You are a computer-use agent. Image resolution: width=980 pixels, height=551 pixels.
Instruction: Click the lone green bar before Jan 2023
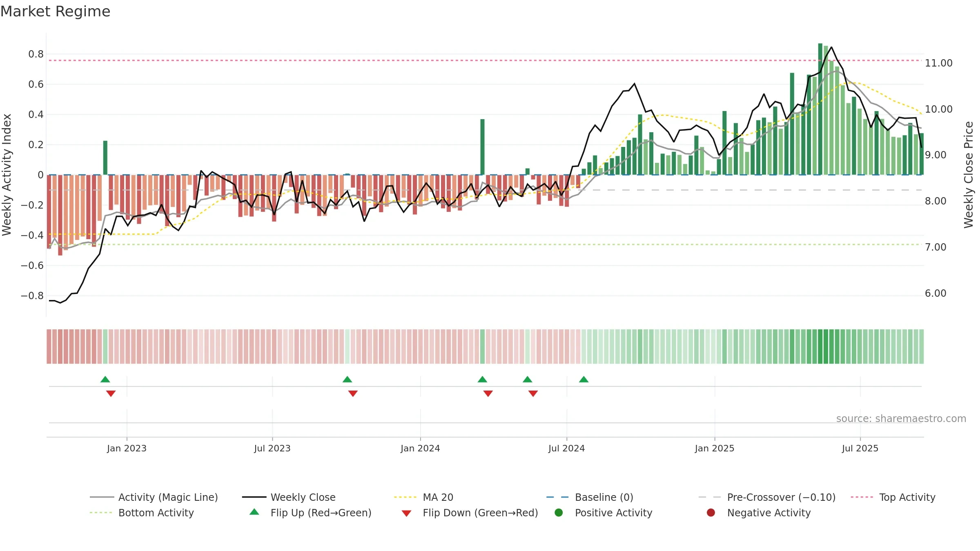[x=105, y=158]
